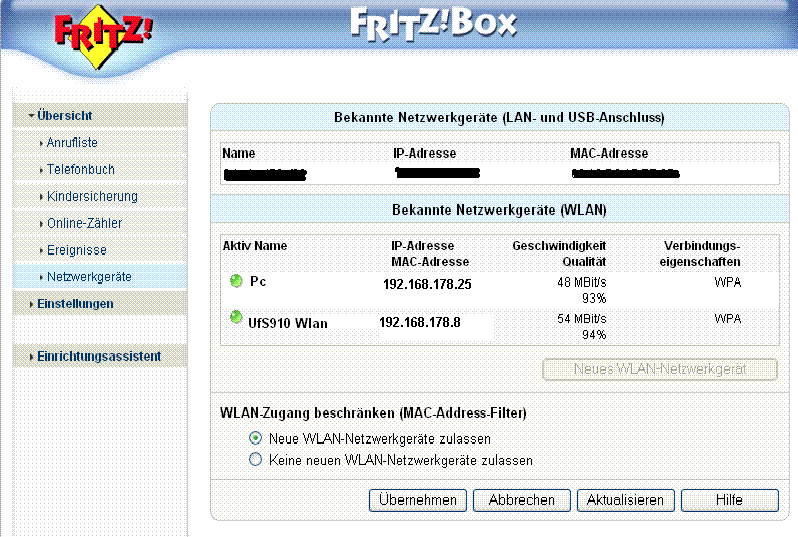
Task: Select Netzwerkgeräte in the sidebar
Action: pos(89,276)
